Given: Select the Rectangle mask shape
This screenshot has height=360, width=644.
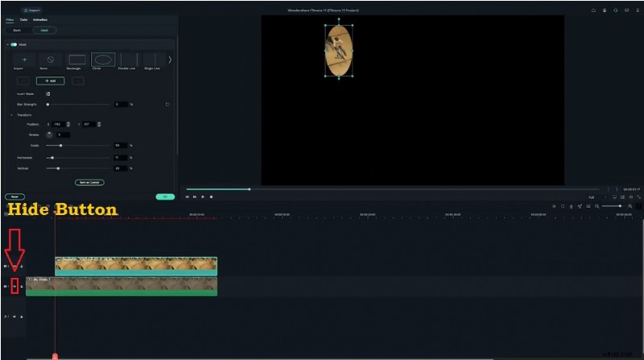Looking at the screenshot, I should 76,60.
